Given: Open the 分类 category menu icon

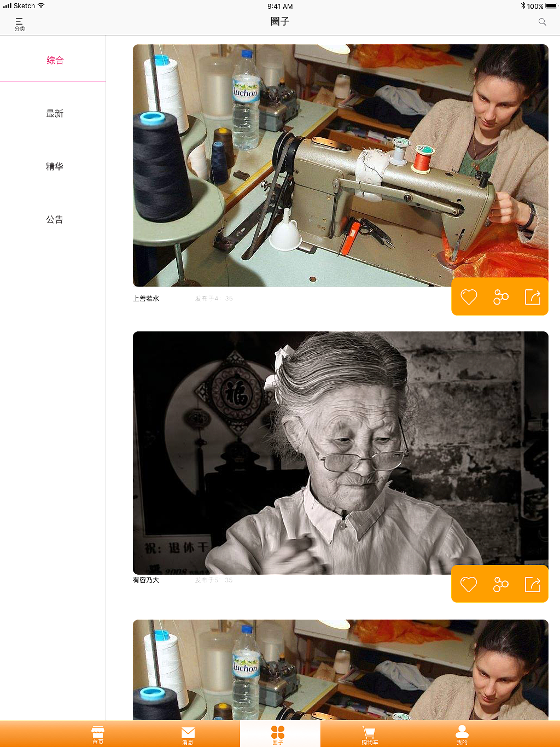Looking at the screenshot, I should coord(19,24).
